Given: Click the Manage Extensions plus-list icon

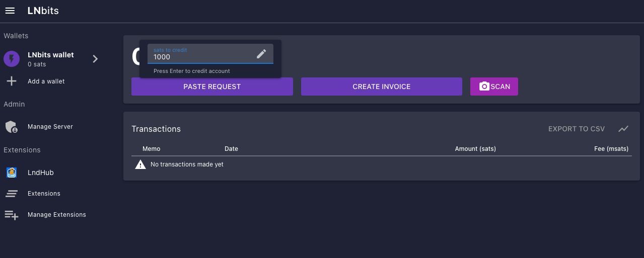Looking at the screenshot, I should click(x=12, y=215).
